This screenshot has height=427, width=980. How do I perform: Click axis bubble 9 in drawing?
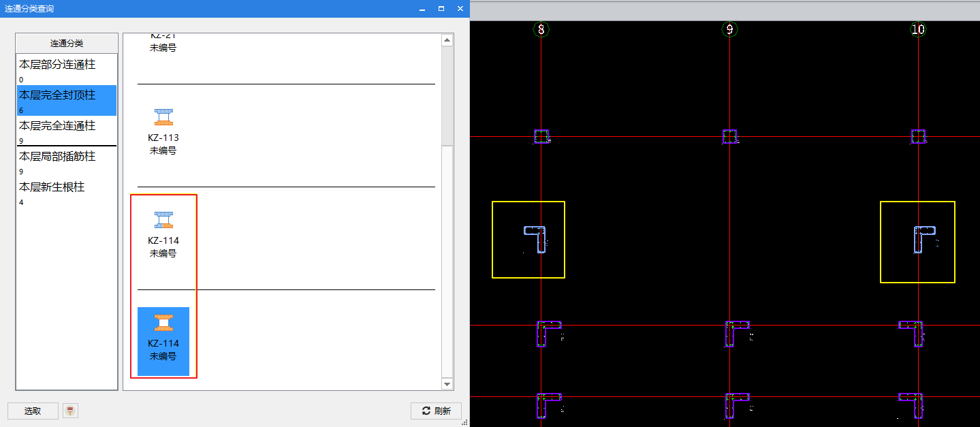pos(729,29)
